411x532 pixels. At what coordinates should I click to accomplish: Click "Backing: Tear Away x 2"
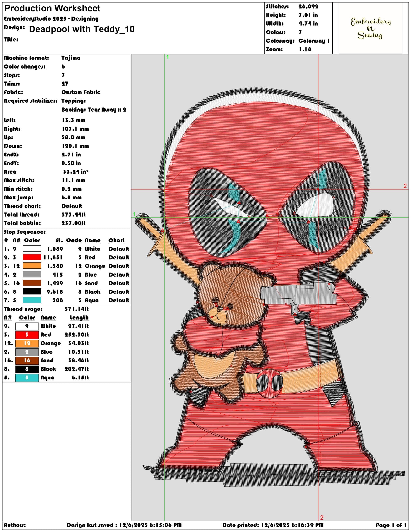94,110
